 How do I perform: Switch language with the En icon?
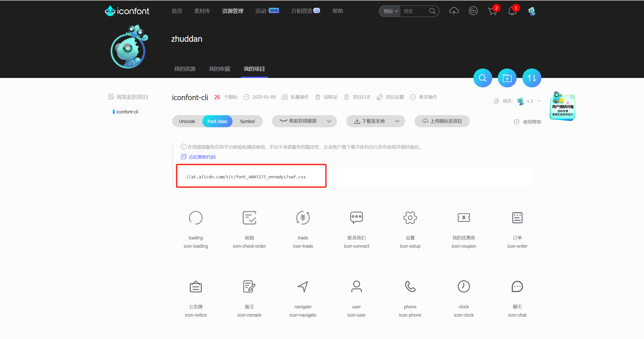coord(473,11)
